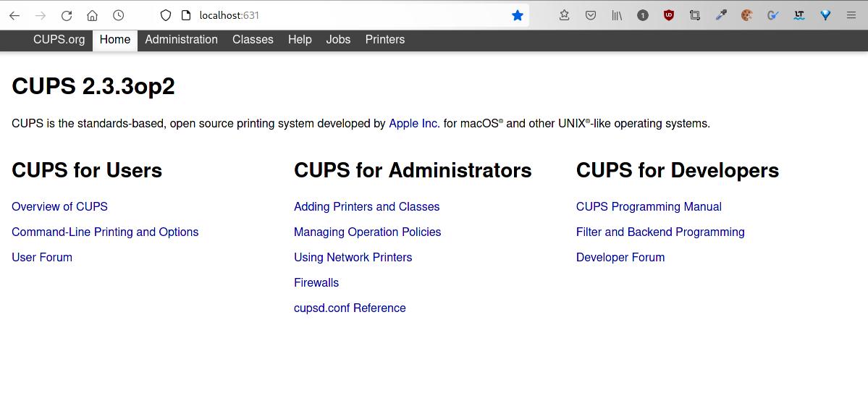Open the Help tab

point(300,39)
